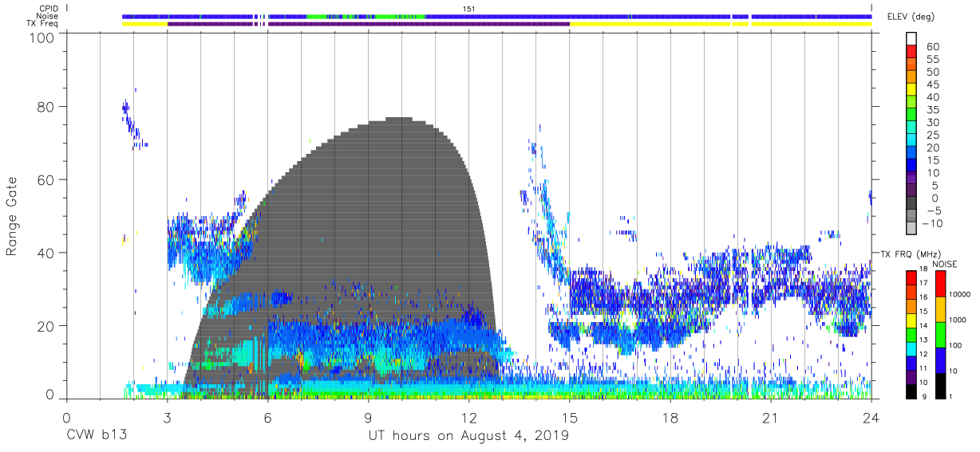
Task: Select the 9 label on TX FRQ colorbar
Action: pyautogui.click(x=923, y=396)
